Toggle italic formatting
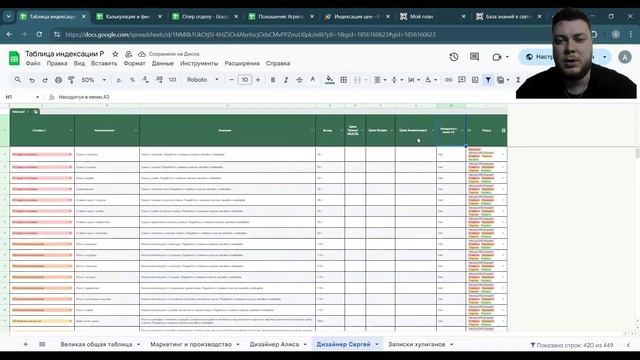 click(x=286, y=80)
